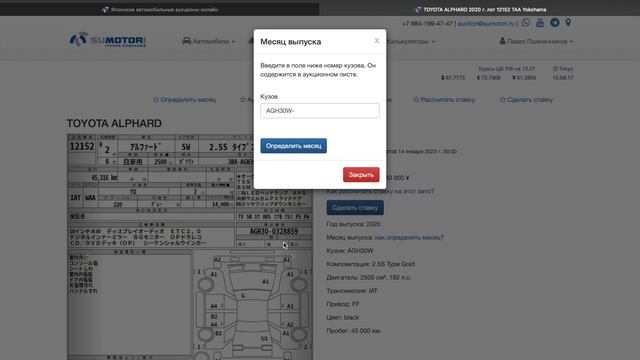Click the 'Комплектация: 2.5S Type Gold' text
This screenshot has width=640, height=360.
click(371, 264)
